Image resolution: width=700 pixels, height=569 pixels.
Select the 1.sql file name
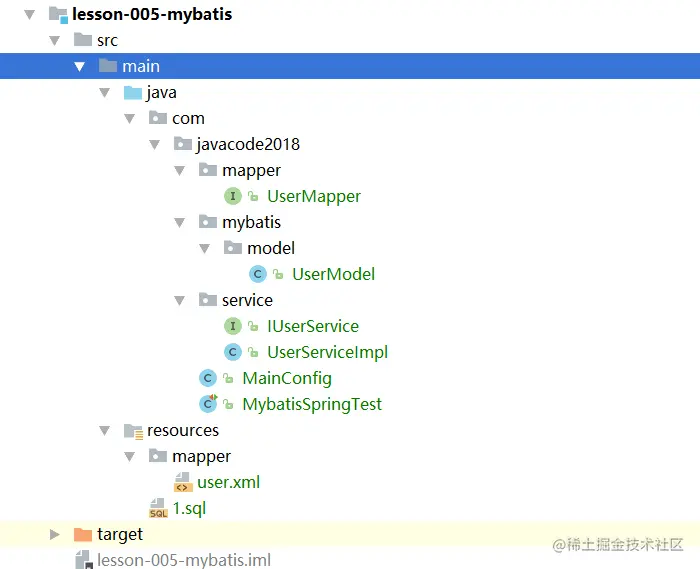[189, 508]
